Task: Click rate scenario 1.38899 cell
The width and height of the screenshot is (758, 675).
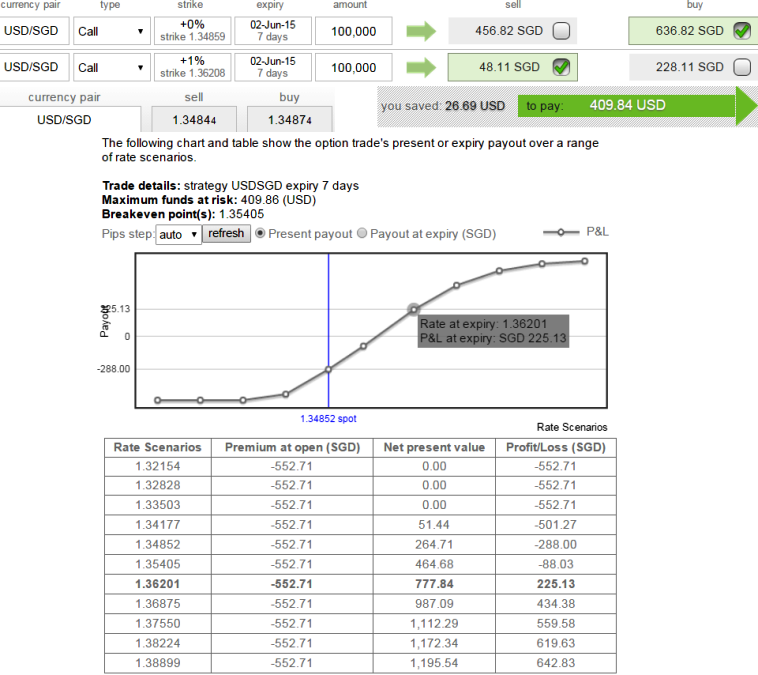Action: pyautogui.click(x=158, y=663)
